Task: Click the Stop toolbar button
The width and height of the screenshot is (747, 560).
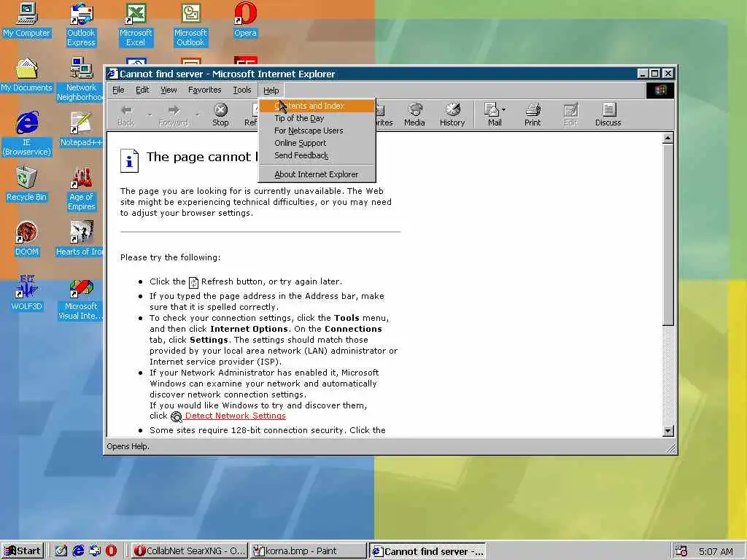Action: click(x=220, y=114)
